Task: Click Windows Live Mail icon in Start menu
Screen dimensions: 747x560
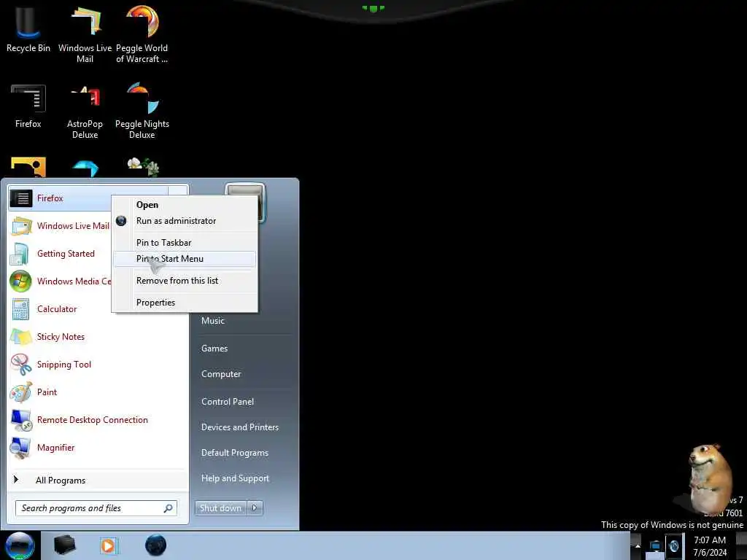Action: click(21, 226)
